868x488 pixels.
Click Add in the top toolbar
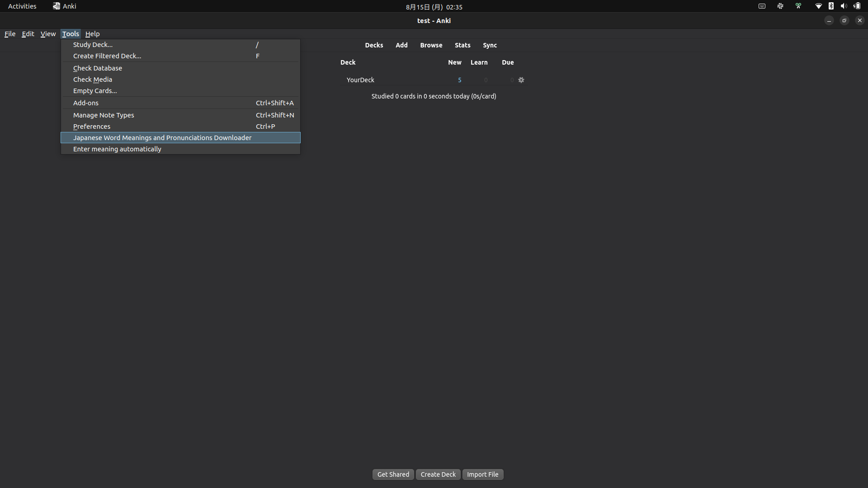[401, 45]
